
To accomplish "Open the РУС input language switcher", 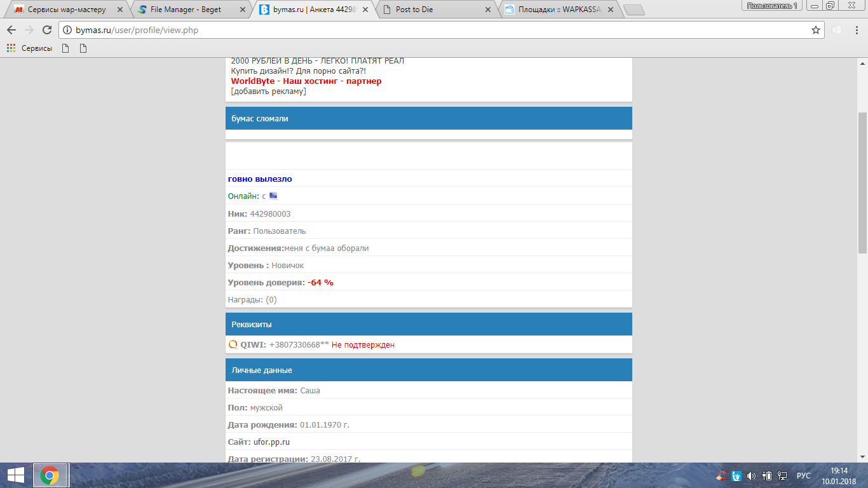I will [804, 475].
